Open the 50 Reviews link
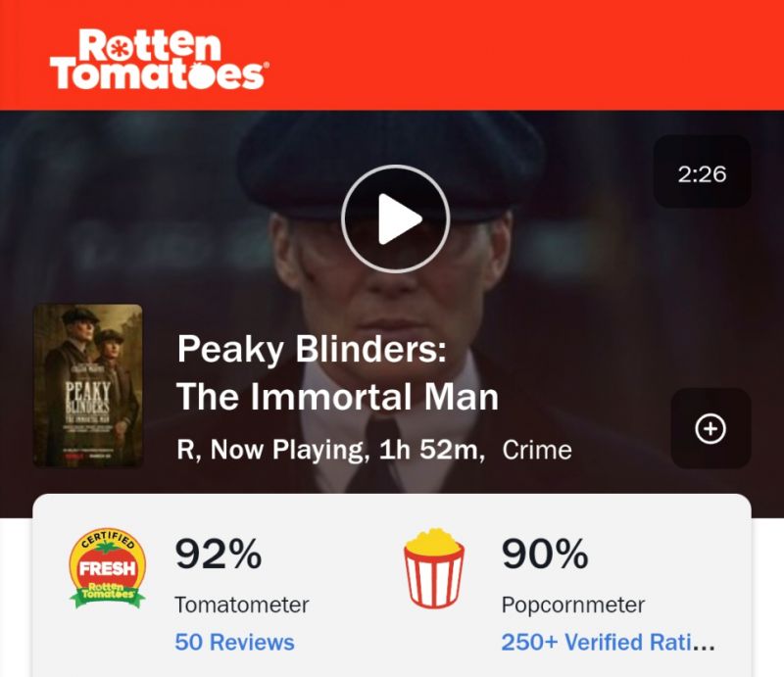Image resolution: width=784 pixels, height=677 pixels. (234, 642)
